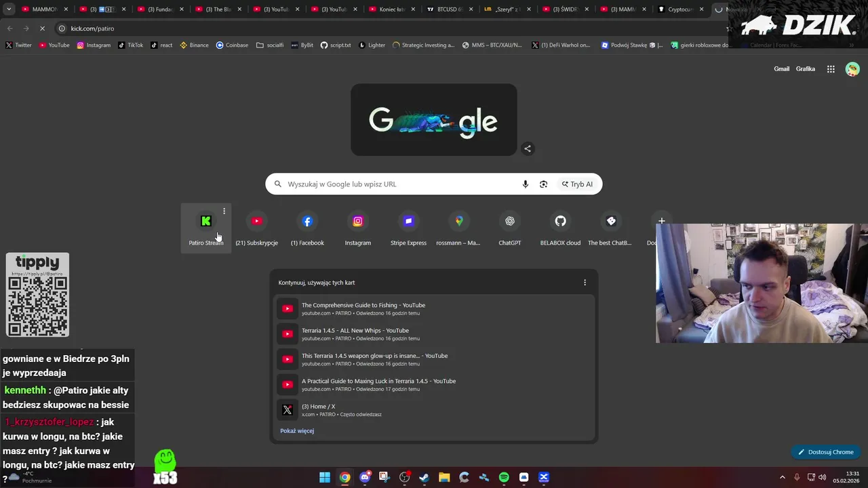This screenshot has width=868, height=488.
Task: Open Steam from the taskbar
Action: coord(424,477)
